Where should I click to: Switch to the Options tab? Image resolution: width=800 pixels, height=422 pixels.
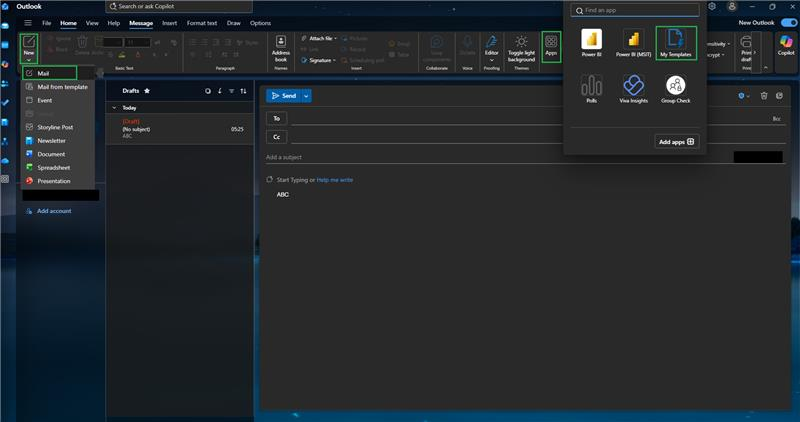coord(260,23)
